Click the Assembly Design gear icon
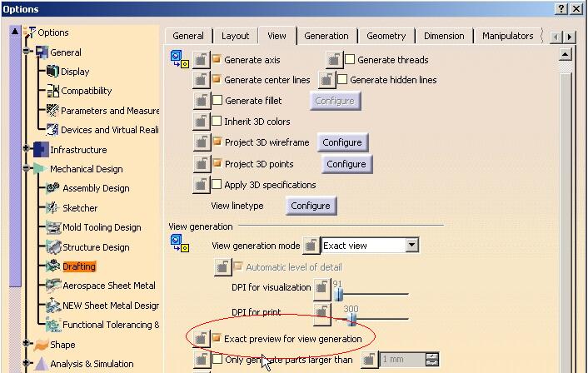 point(52,188)
